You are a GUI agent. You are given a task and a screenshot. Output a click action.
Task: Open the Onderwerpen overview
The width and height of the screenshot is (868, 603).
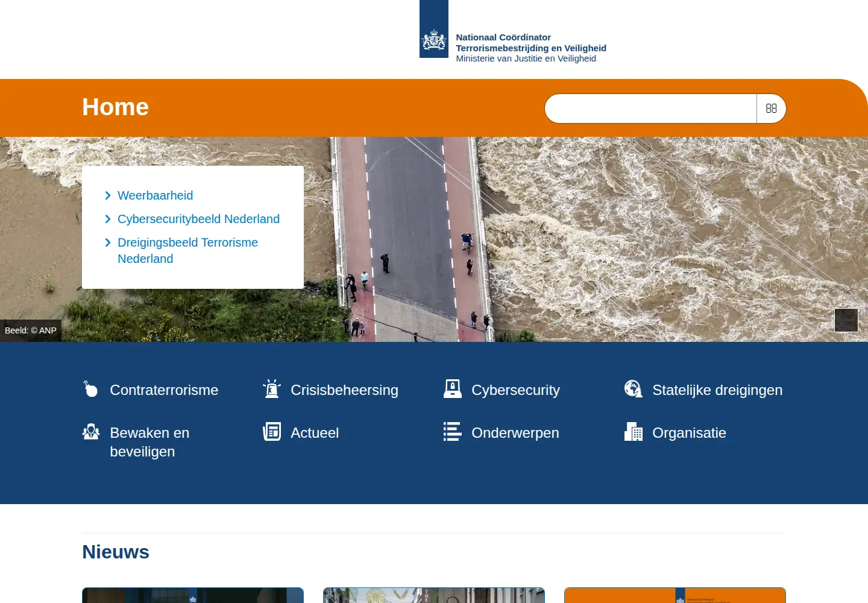[x=515, y=433]
